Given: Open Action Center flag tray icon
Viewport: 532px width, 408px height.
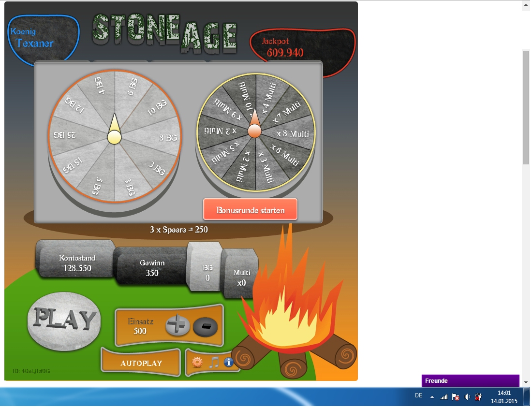Looking at the screenshot, I should 456,396.
